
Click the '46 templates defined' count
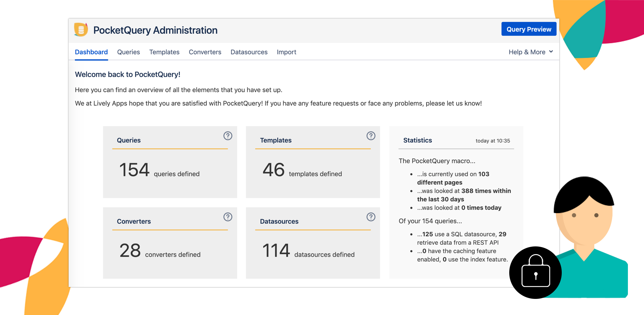[302, 170]
